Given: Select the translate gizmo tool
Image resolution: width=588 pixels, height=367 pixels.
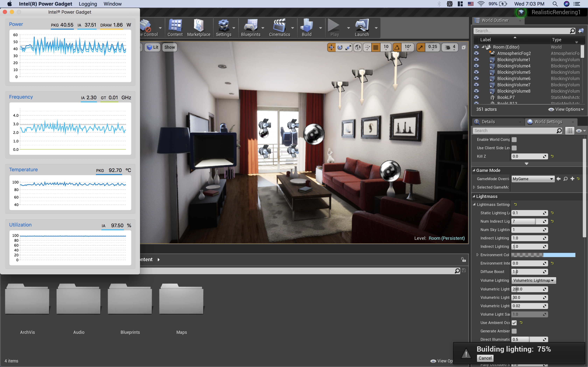Looking at the screenshot, I should (x=331, y=47).
